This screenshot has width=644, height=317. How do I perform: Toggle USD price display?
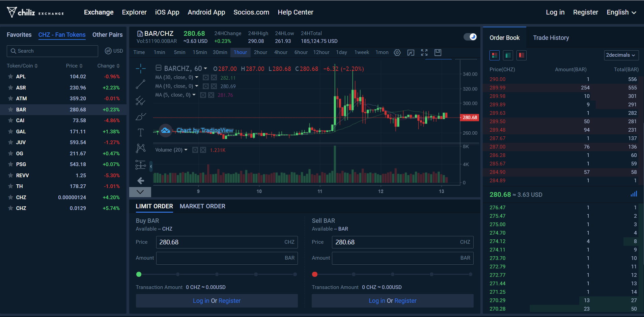tap(114, 51)
